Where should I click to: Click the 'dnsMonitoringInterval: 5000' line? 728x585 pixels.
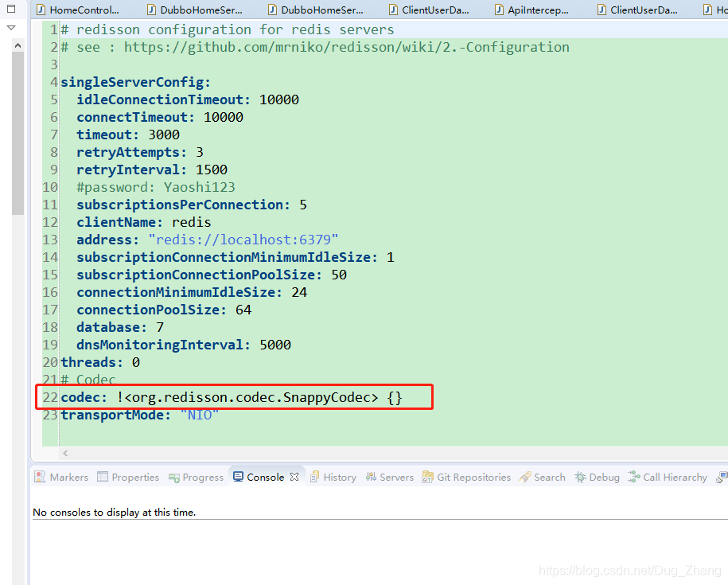pyautogui.click(x=184, y=345)
